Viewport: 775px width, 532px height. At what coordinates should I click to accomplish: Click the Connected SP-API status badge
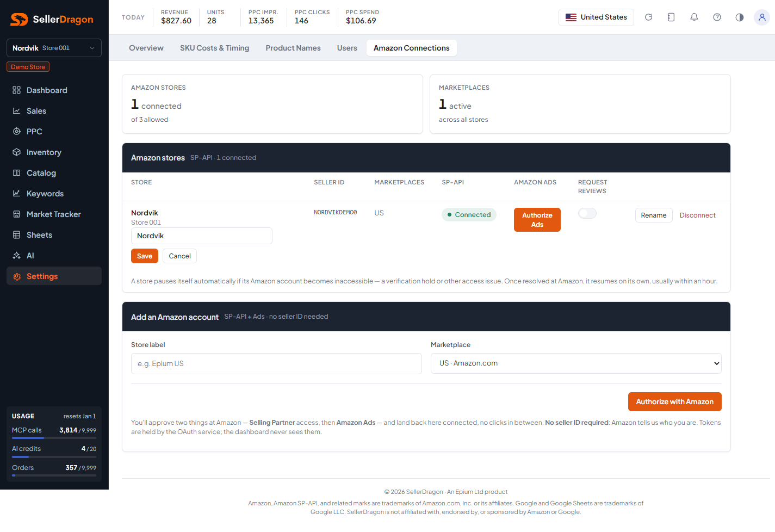[x=469, y=215]
